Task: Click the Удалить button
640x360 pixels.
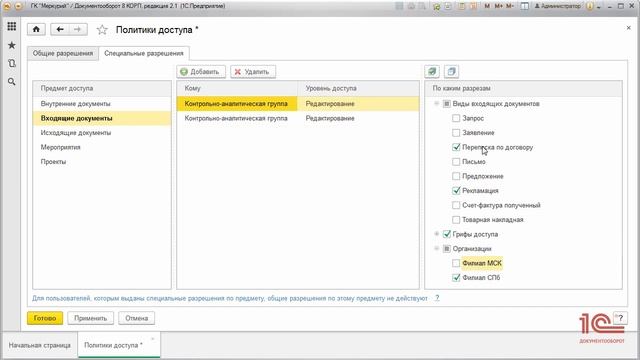Action: (x=253, y=72)
